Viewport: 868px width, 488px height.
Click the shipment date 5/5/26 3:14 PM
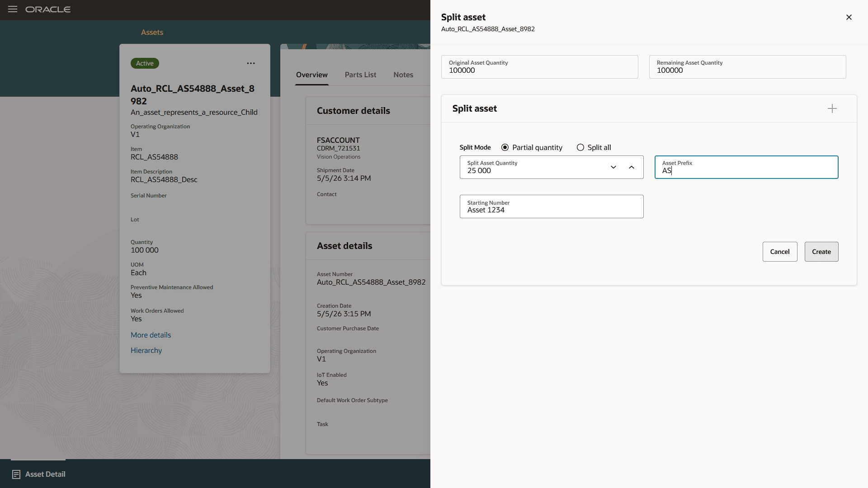(344, 178)
